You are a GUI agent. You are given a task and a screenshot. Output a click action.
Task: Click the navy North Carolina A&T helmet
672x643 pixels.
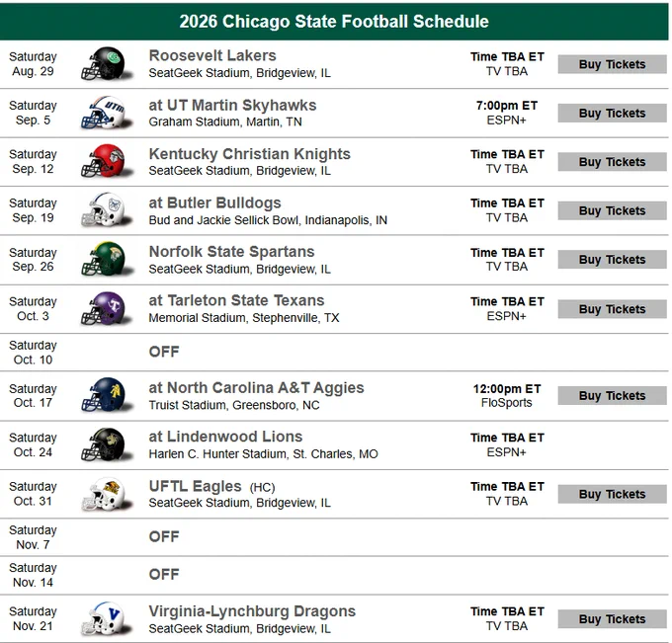(x=107, y=395)
